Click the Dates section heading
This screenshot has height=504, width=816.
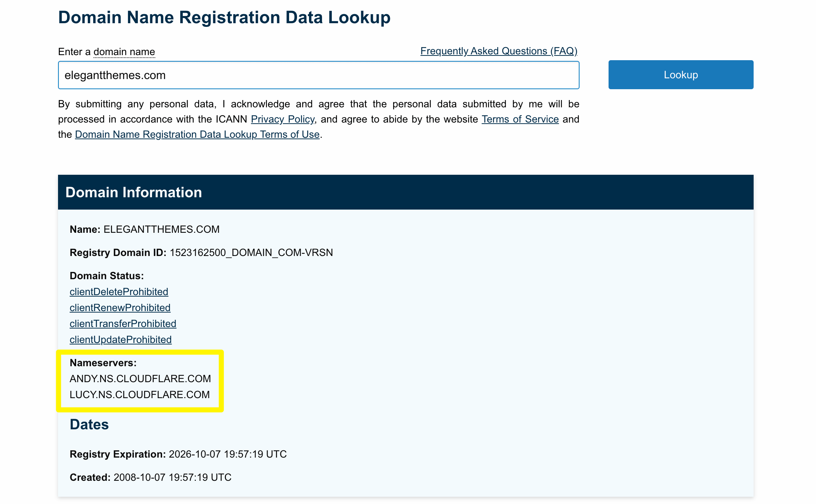(89, 424)
